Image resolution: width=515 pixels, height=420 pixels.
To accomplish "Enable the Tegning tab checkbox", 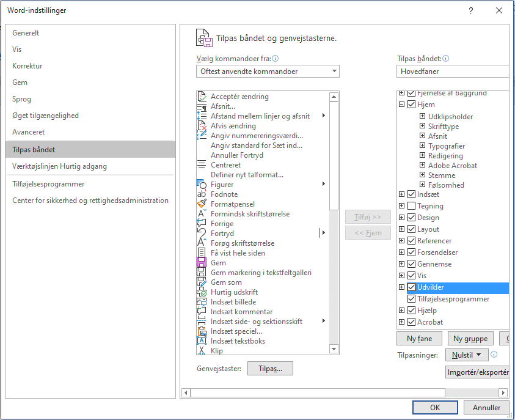I will pos(411,206).
